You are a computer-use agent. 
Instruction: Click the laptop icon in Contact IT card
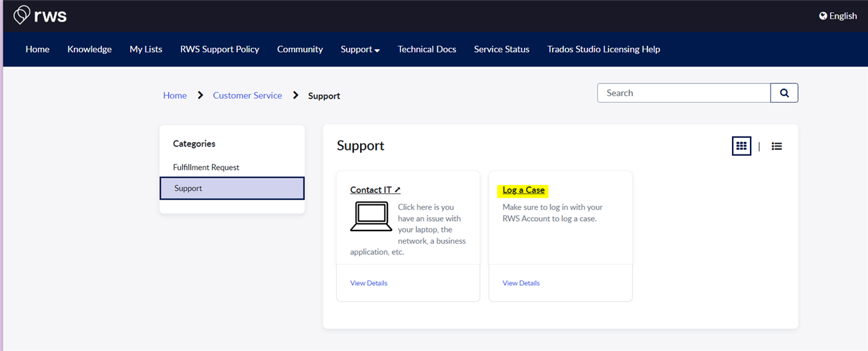370,216
